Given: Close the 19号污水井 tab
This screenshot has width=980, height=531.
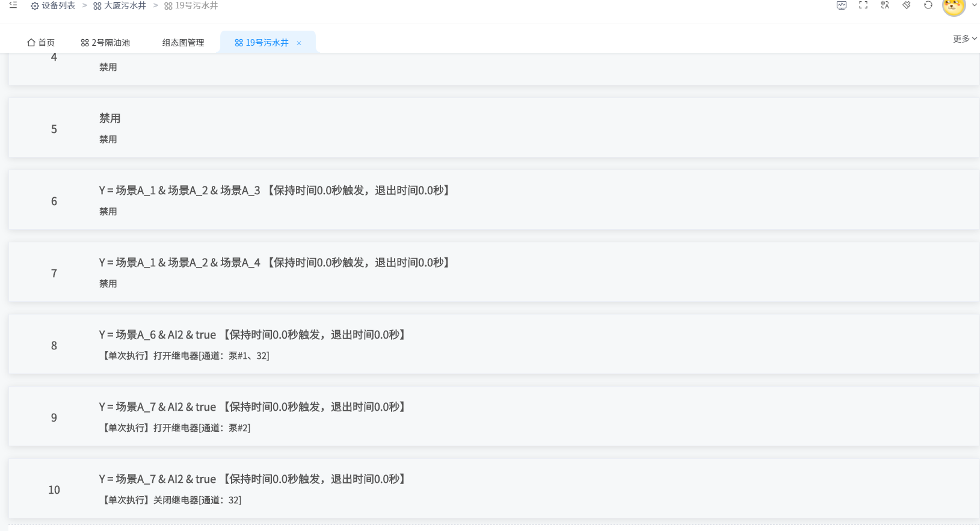Looking at the screenshot, I should point(299,43).
